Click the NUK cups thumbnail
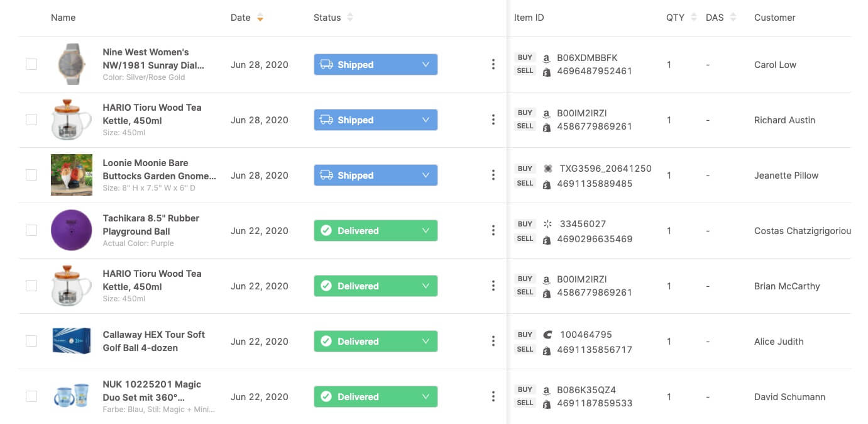868x424 pixels. (71, 396)
